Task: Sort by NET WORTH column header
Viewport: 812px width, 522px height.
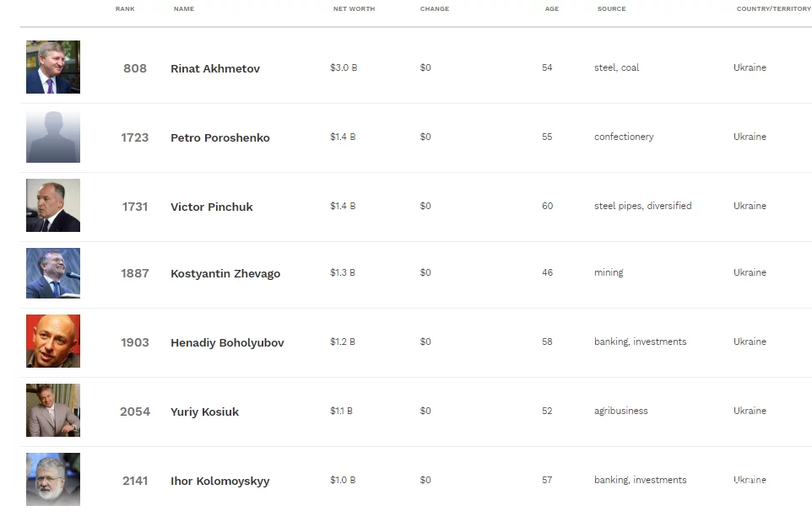Action: tap(355, 8)
